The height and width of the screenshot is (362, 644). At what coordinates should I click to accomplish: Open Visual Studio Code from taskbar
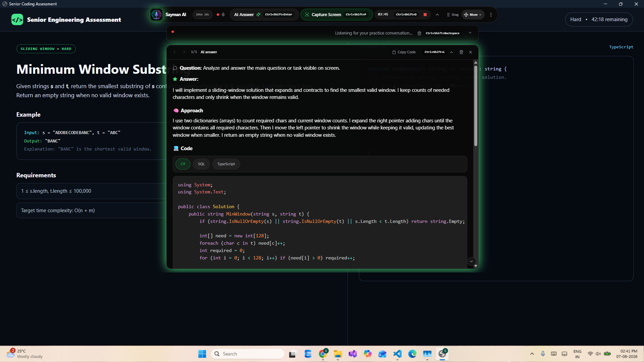(397, 354)
